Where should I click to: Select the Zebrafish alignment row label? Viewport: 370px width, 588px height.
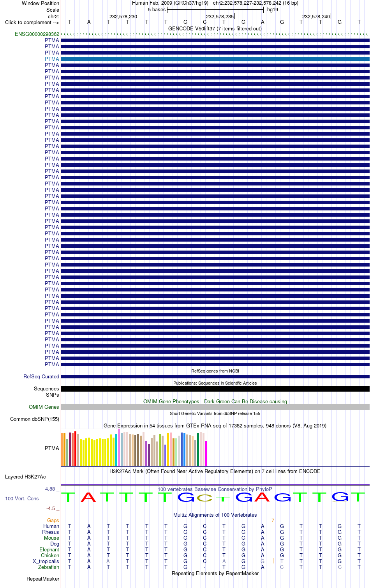click(x=49, y=567)
